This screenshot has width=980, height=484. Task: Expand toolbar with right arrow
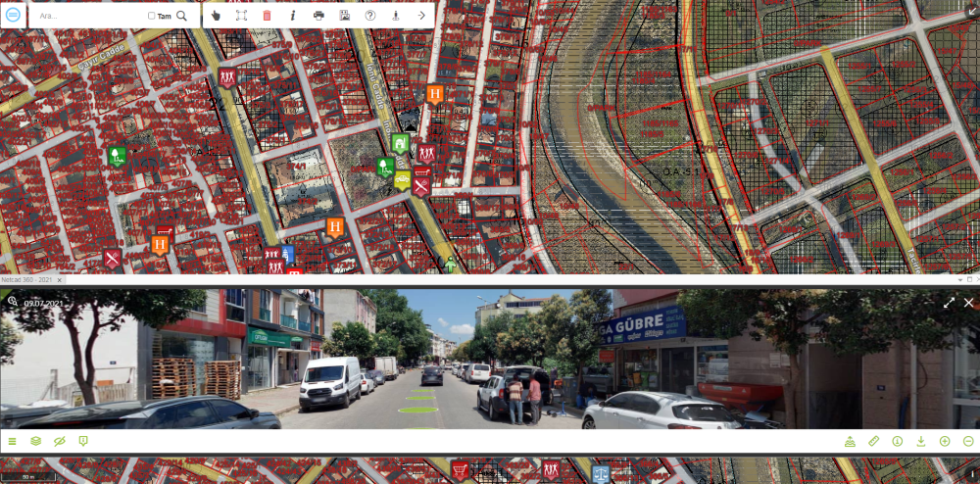tap(421, 16)
